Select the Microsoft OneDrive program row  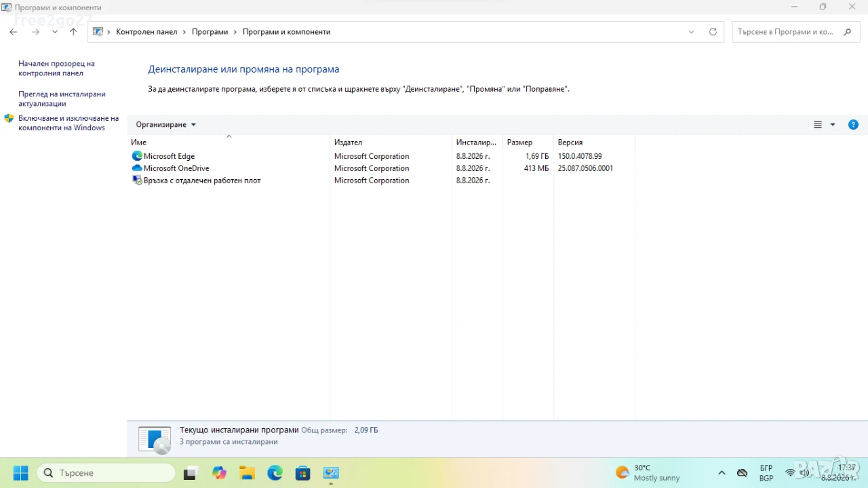tap(382, 168)
